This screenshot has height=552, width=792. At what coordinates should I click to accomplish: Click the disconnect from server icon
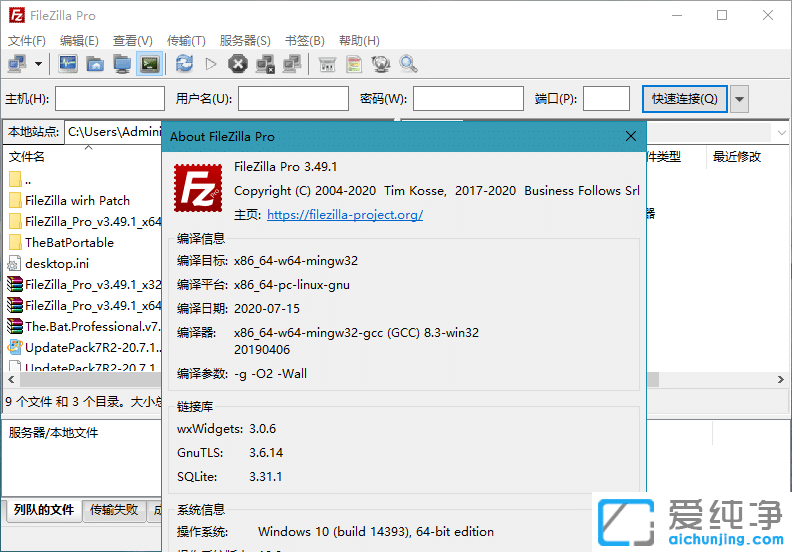point(265,64)
